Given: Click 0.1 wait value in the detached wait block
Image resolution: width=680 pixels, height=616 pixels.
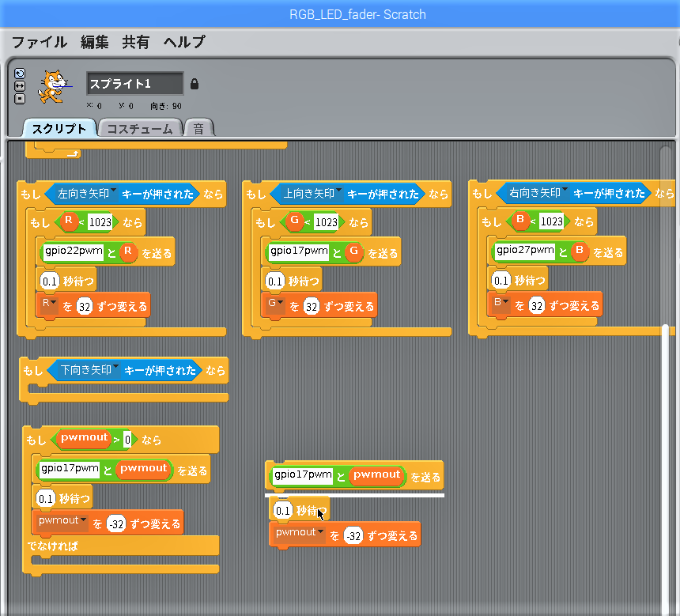Looking at the screenshot, I should pos(283,511).
